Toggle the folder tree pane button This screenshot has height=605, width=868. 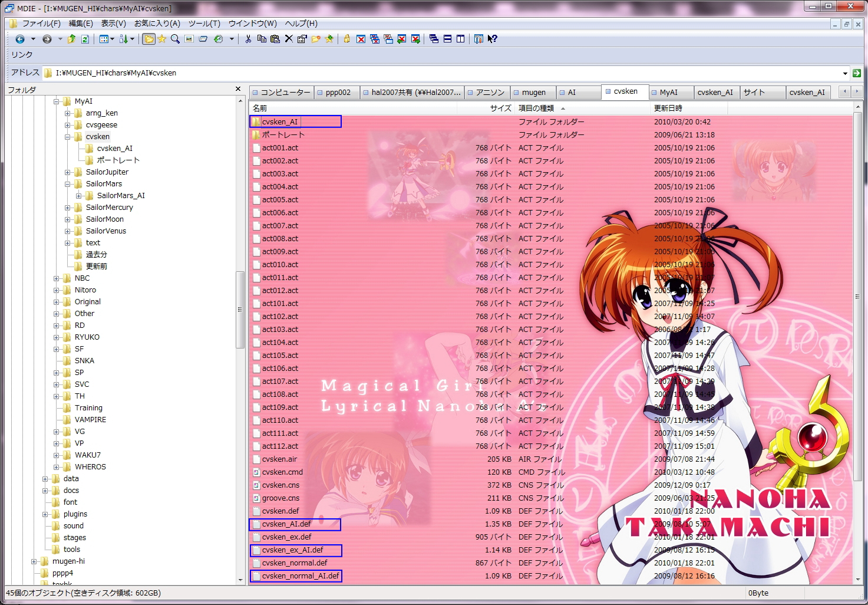pyautogui.click(x=148, y=39)
